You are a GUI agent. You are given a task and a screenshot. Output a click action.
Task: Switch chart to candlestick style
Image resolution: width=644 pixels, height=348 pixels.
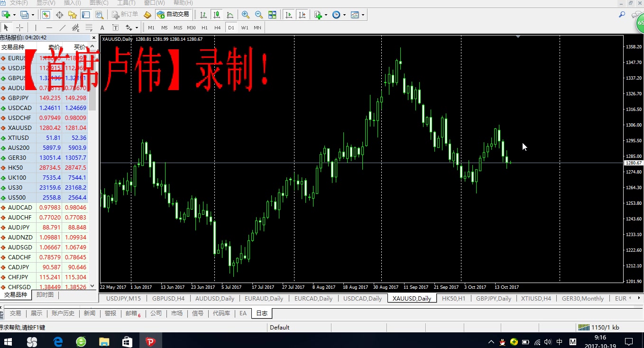click(217, 15)
